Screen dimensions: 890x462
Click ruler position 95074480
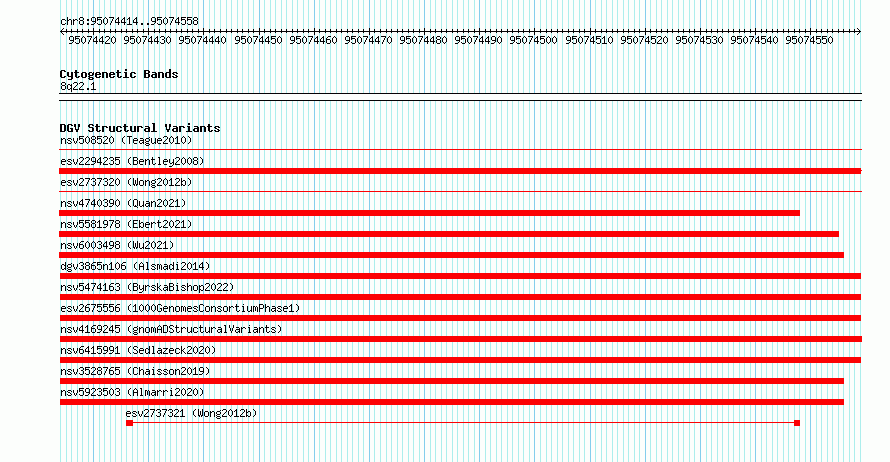pyautogui.click(x=423, y=40)
